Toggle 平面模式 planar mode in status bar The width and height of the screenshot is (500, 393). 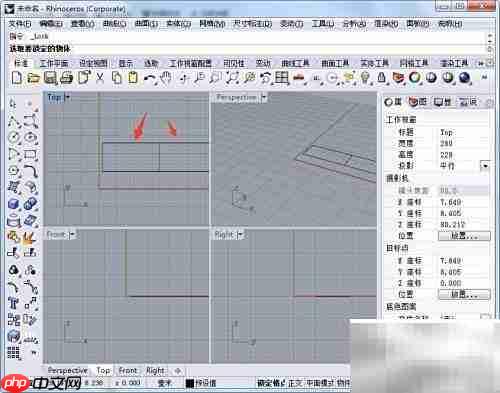tap(320, 383)
